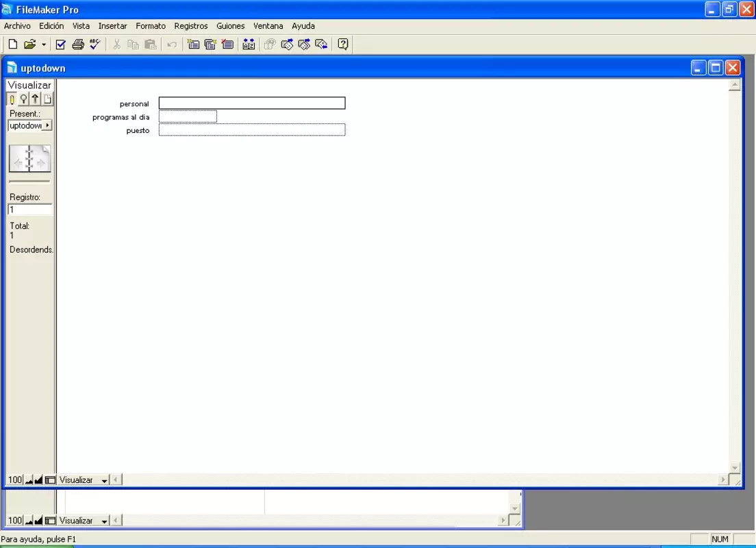
Task: Zoom out icon in uptodown window footer
Action: 29,480
